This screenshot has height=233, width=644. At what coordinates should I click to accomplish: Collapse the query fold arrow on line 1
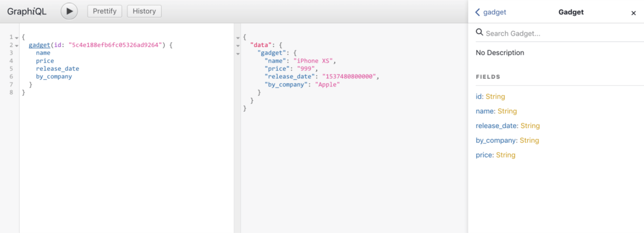point(17,38)
